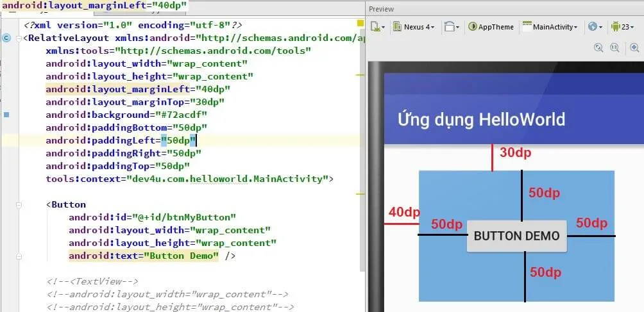The height and width of the screenshot is (312, 644).
Task: Click the paddingLeft="50dp" line
Action: coord(121,141)
